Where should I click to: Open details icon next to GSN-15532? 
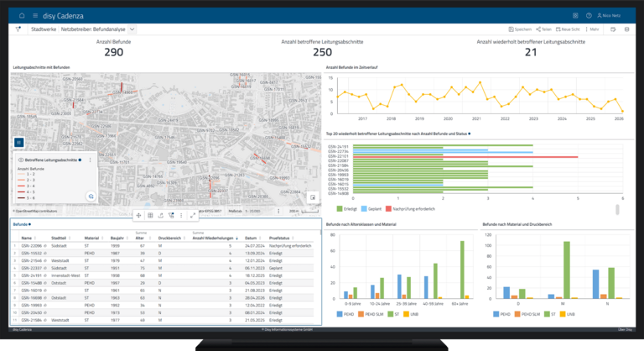pos(45,254)
